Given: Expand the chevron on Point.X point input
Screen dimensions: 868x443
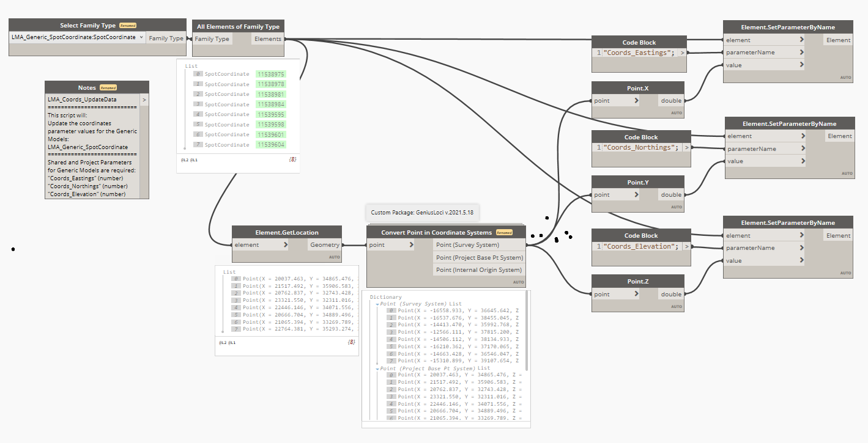Looking at the screenshot, I should click(636, 100).
